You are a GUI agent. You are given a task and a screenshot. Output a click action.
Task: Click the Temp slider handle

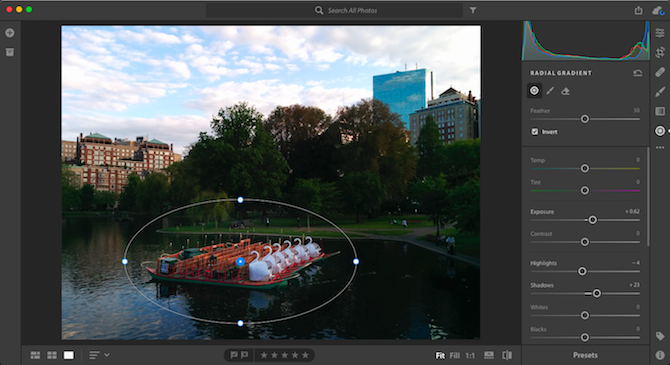coord(585,168)
